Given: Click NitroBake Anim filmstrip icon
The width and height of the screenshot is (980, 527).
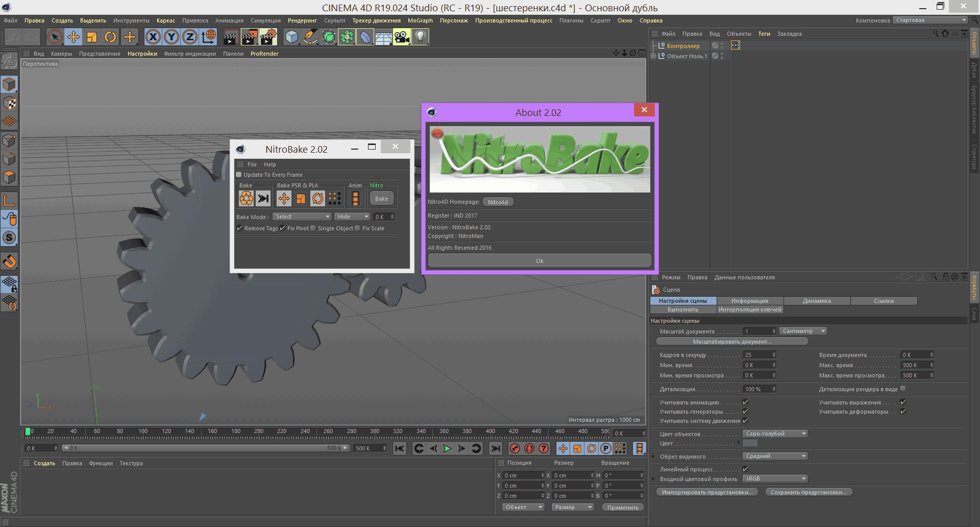Looking at the screenshot, I should (x=355, y=198).
